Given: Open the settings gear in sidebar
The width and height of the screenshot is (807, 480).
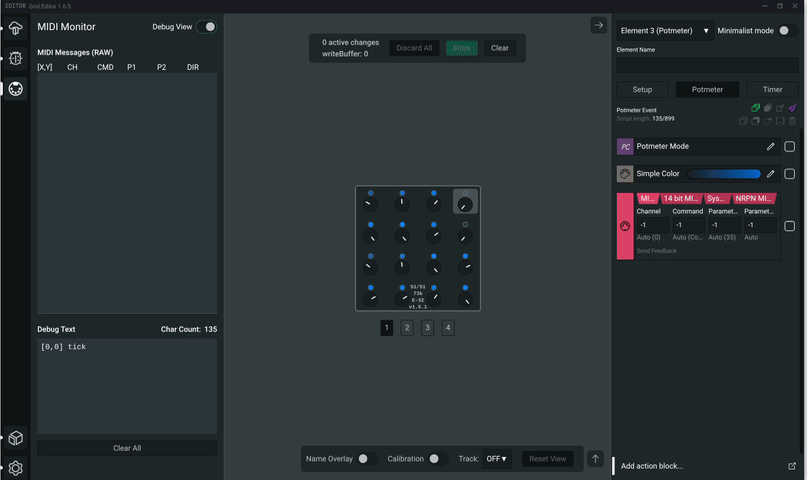Looking at the screenshot, I should click(x=15, y=467).
